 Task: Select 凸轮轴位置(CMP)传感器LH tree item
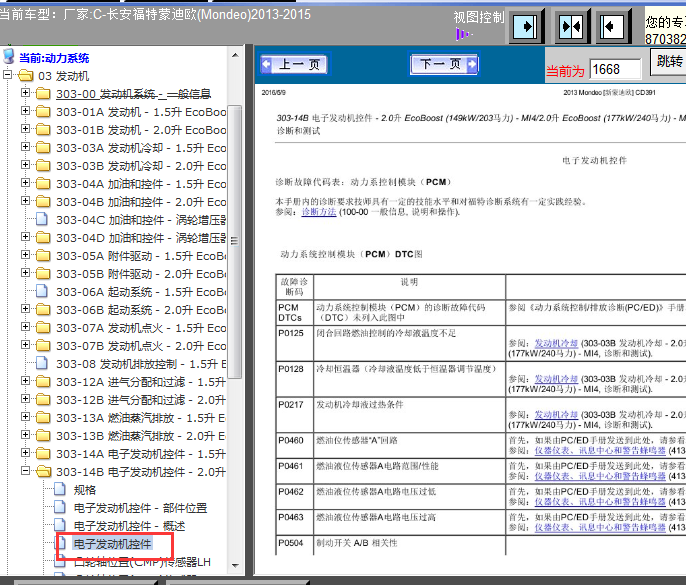coord(142,562)
